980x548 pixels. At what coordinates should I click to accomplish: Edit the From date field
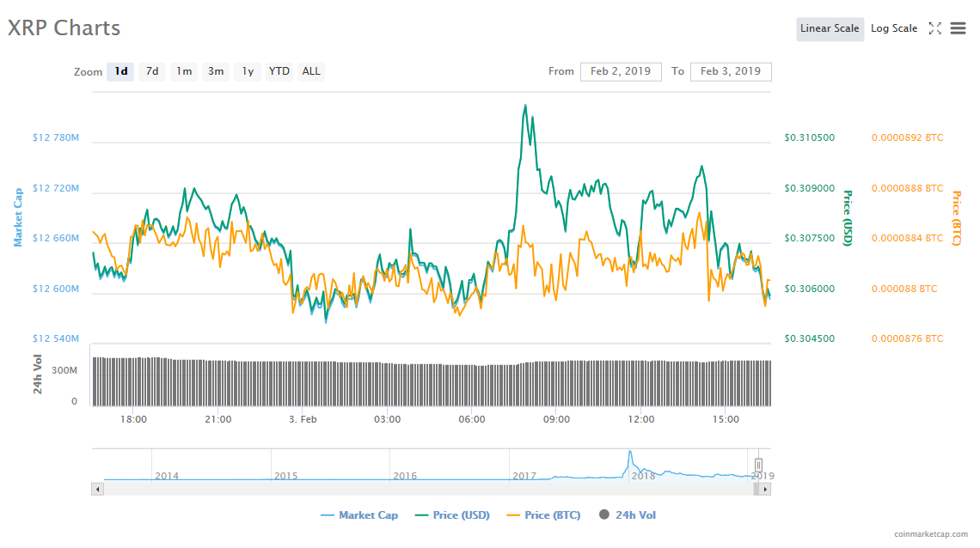click(621, 71)
